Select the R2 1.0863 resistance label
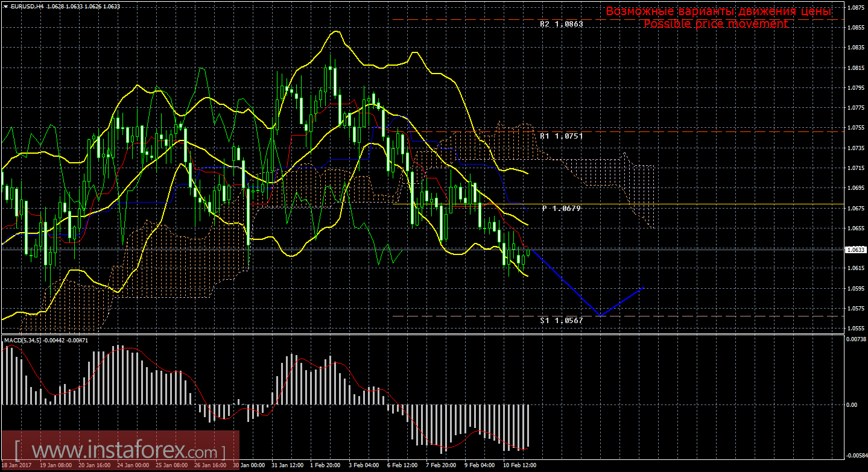The image size is (868, 472). point(561,25)
